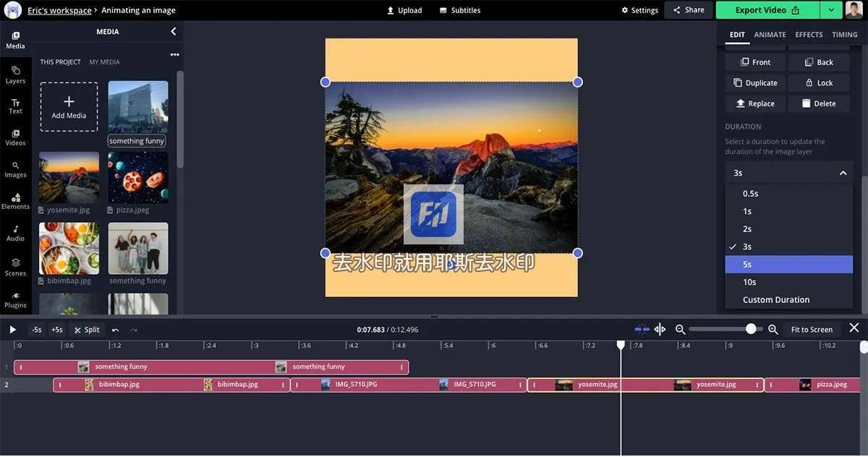This screenshot has width=868, height=457.
Task: Choose 2s duration option
Action: tap(789, 228)
